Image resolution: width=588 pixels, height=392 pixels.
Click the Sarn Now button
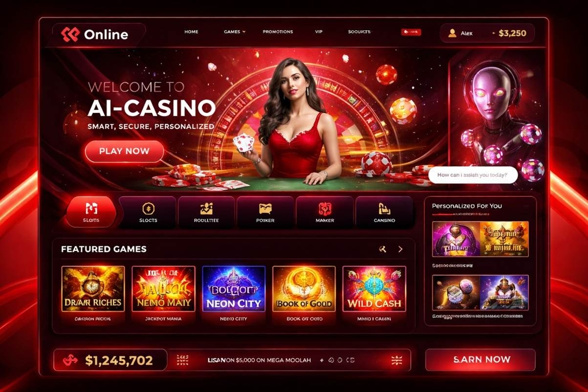point(480,360)
